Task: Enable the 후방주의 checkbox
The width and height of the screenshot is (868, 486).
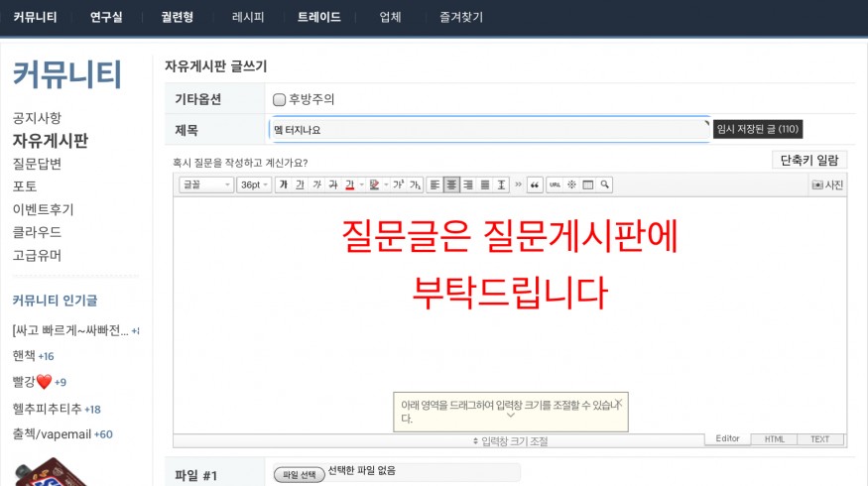Action: point(280,99)
